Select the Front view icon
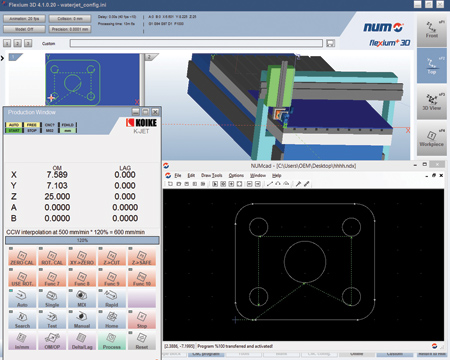This screenshot has height=360, width=450. click(x=432, y=30)
